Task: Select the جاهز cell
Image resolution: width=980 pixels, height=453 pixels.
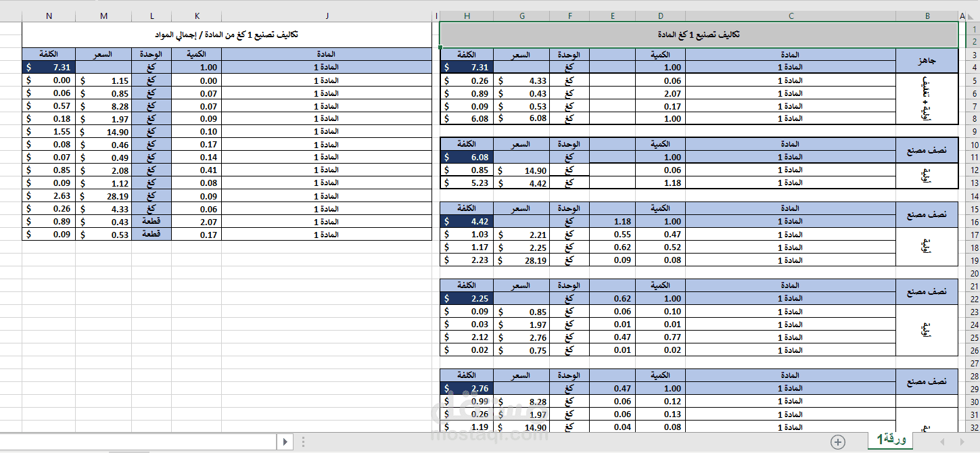Action: click(927, 61)
